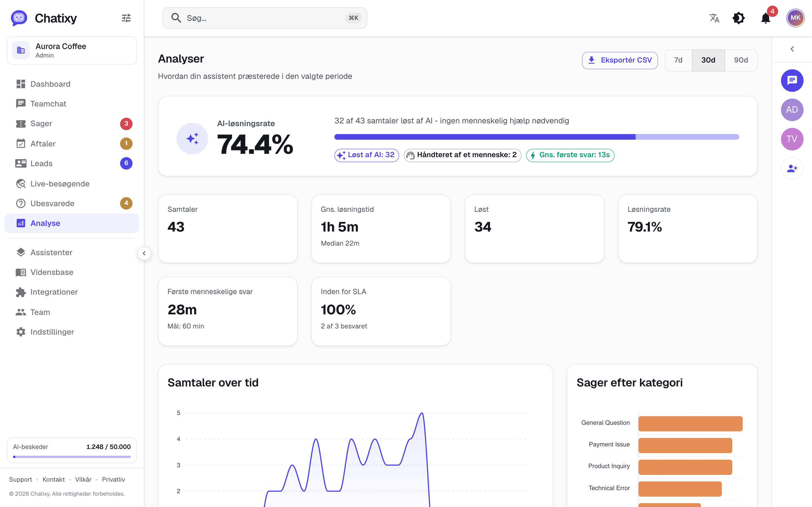Click the AI-løsningsrate progress bar
Image resolution: width=812 pixels, height=507 pixels.
coord(537,137)
